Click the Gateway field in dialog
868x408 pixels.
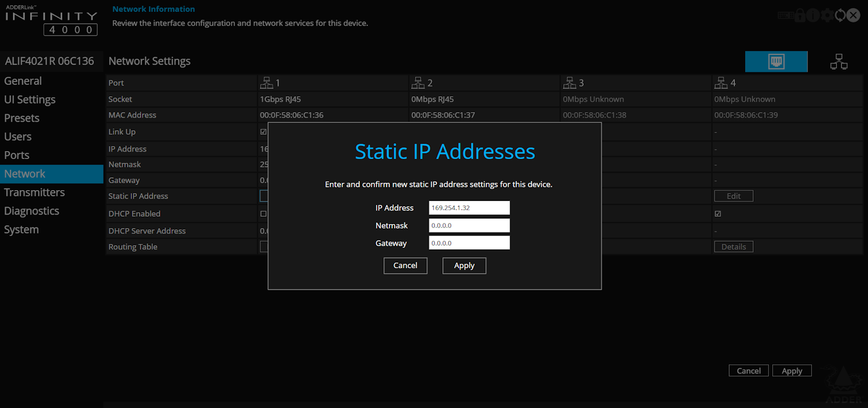[x=469, y=243]
